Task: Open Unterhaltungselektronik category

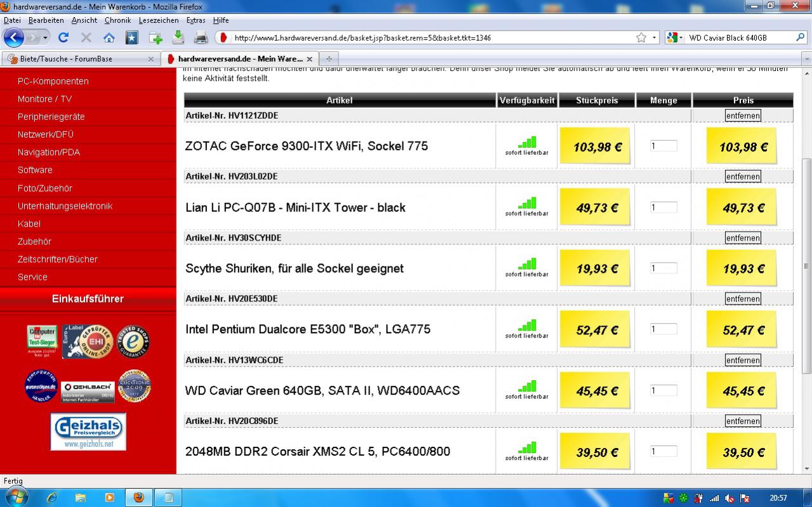Action: (65, 206)
